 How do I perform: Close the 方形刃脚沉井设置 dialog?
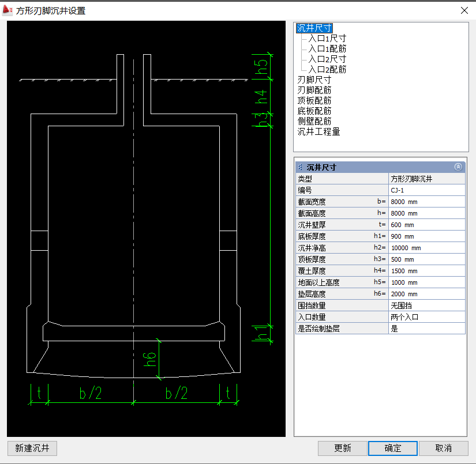(x=464, y=10)
